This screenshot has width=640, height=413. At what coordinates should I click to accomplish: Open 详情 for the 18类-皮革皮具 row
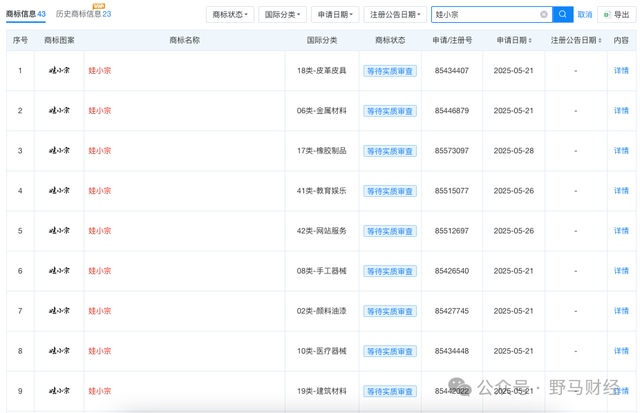pyautogui.click(x=621, y=71)
